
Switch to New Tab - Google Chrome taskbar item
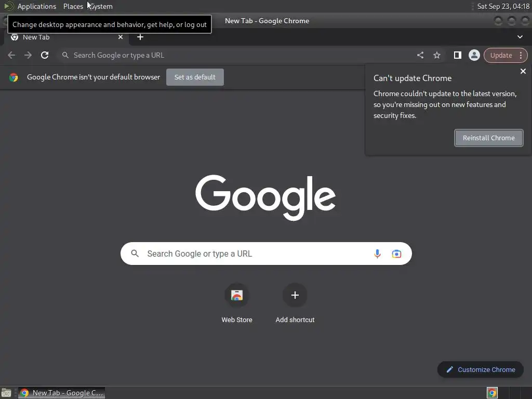click(61, 393)
